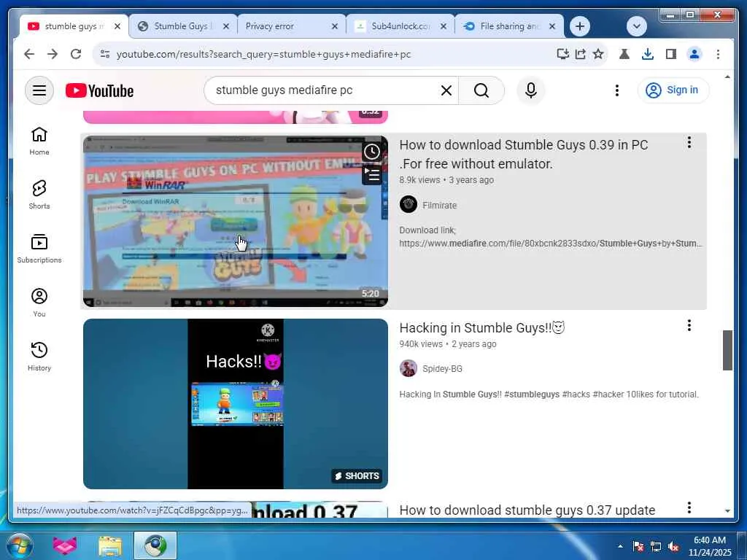
Task: Click the Filmirate channel avatar
Action: (x=409, y=204)
